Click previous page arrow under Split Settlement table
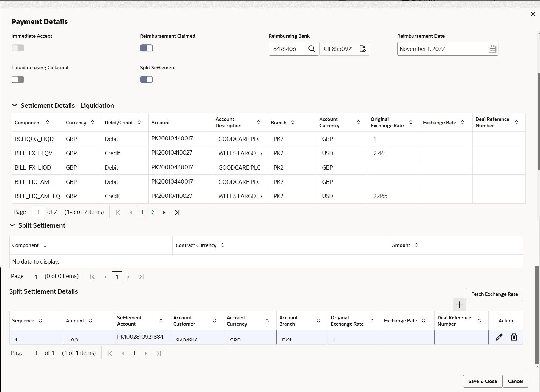540x392 pixels. (105, 277)
